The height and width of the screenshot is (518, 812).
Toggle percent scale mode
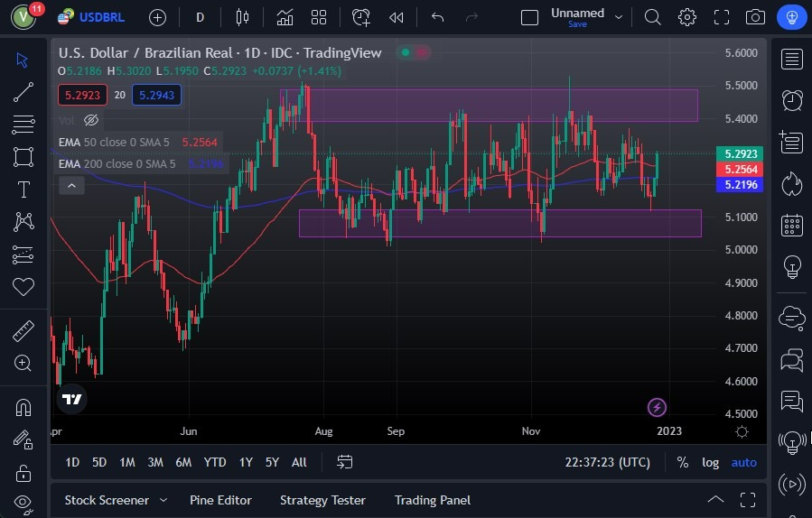[683, 462]
